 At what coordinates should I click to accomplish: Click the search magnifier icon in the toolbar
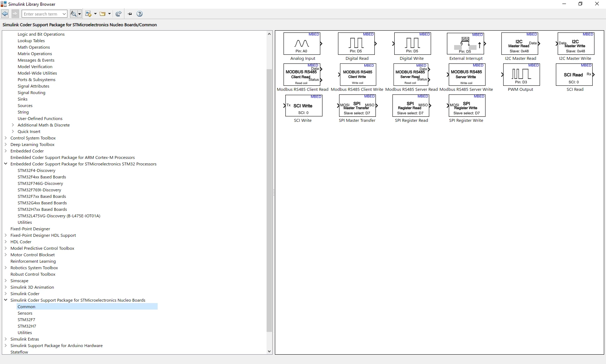(73, 14)
